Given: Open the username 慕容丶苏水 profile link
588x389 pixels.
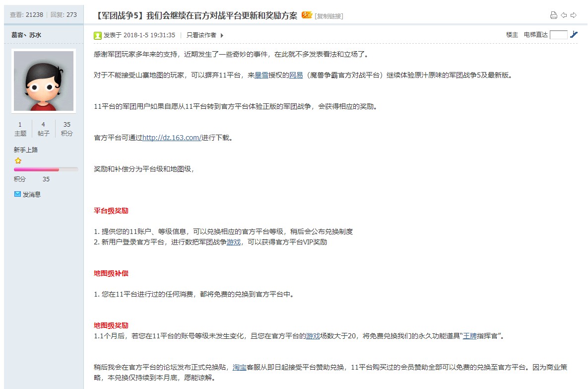Looking at the screenshot, I should (26, 35).
